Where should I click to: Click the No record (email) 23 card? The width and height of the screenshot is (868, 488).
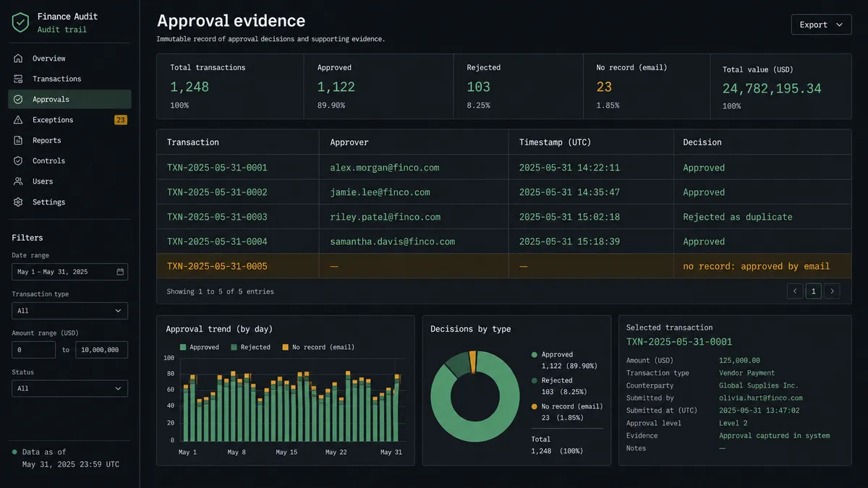647,86
